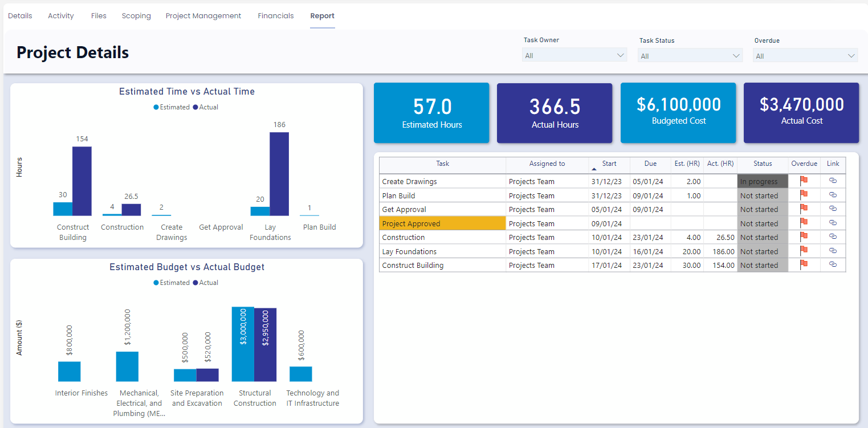This screenshot has width=868, height=428.
Task: Switch to the Scoping tab
Action: (136, 15)
